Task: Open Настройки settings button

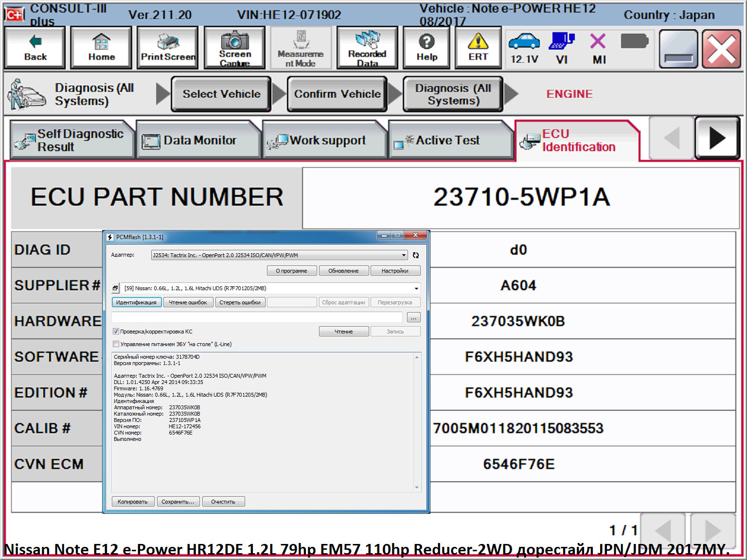Action: pyautogui.click(x=395, y=271)
